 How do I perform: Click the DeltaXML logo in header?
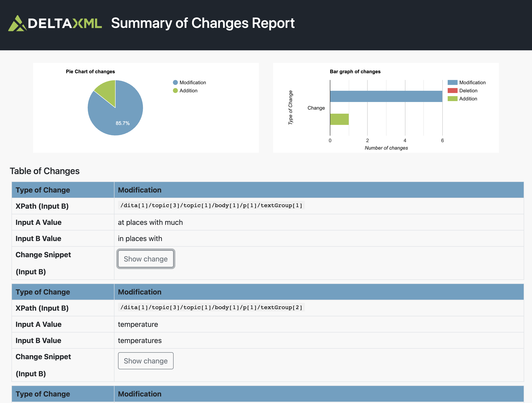[55, 23]
